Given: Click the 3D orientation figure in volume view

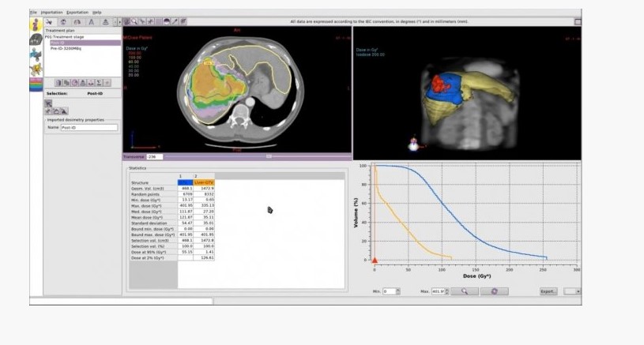Looking at the screenshot, I should tap(413, 144).
